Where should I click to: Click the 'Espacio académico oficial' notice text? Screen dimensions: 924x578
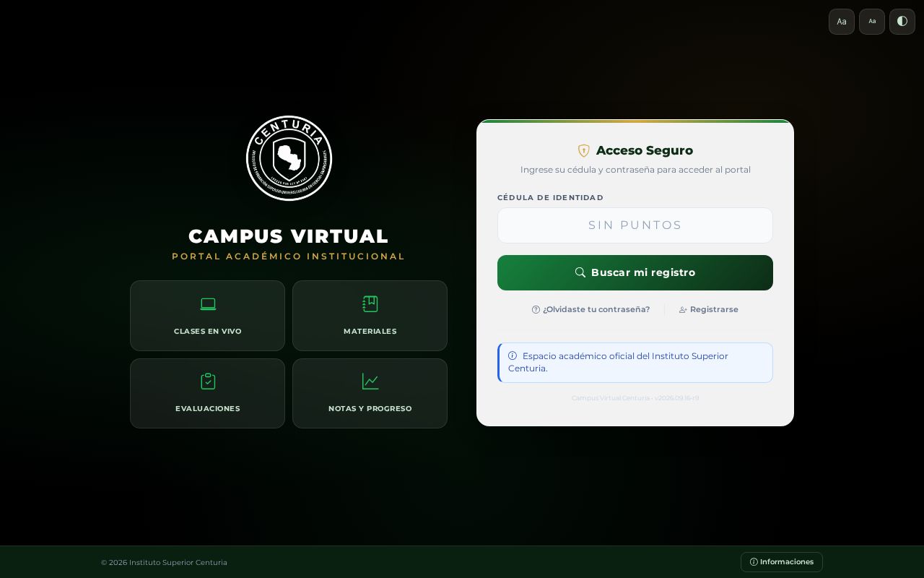pos(618,362)
